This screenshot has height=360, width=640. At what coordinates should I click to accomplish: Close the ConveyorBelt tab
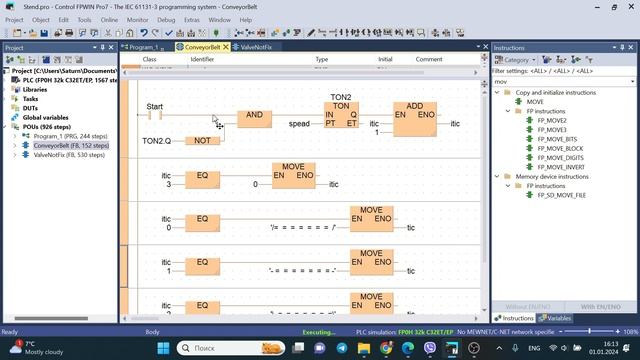coord(225,47)
